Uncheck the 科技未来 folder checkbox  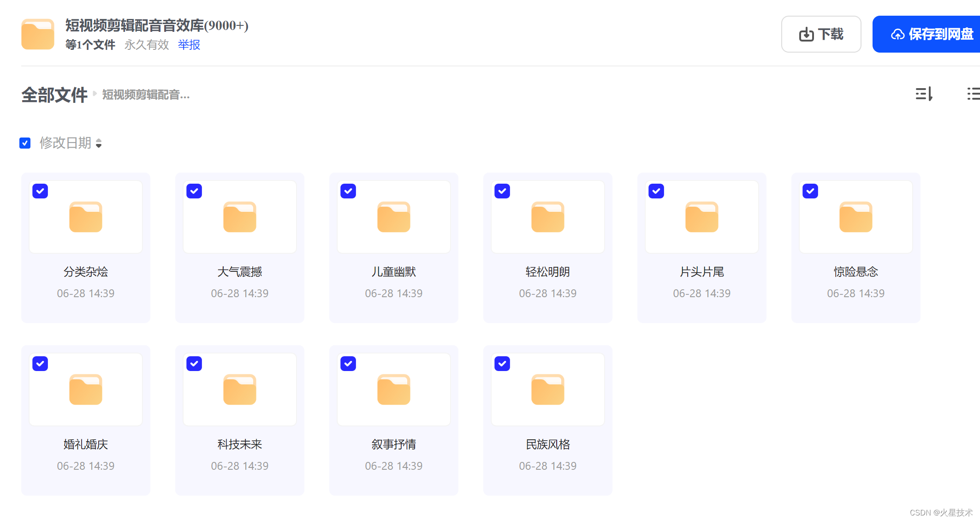click(x=194, y=364)
